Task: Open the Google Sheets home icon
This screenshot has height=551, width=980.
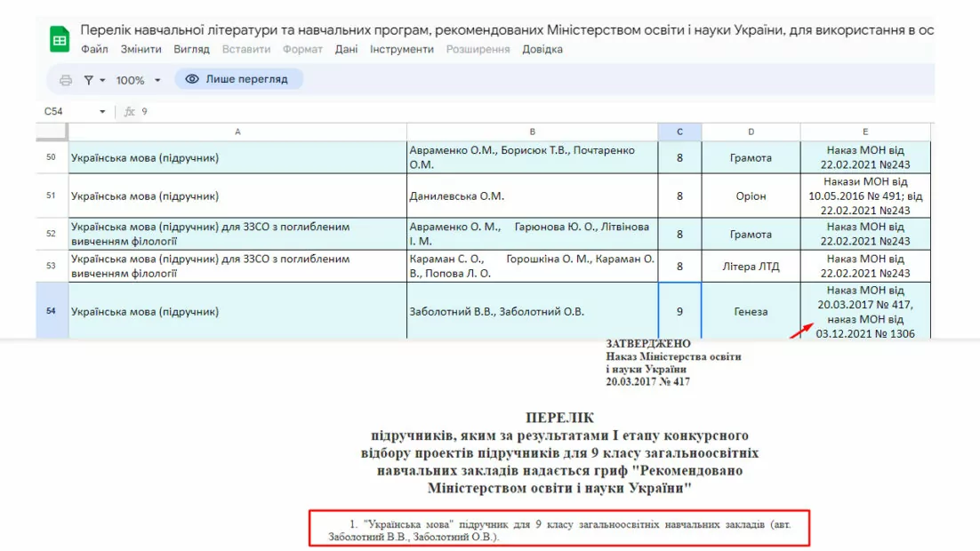Action: point(60,39)
